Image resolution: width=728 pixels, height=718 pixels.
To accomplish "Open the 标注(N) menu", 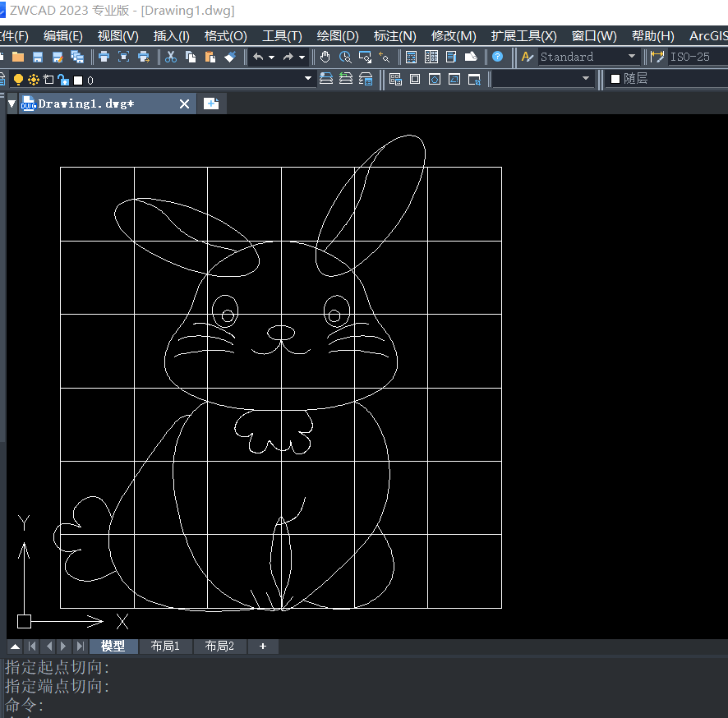I will click(394, 36).
